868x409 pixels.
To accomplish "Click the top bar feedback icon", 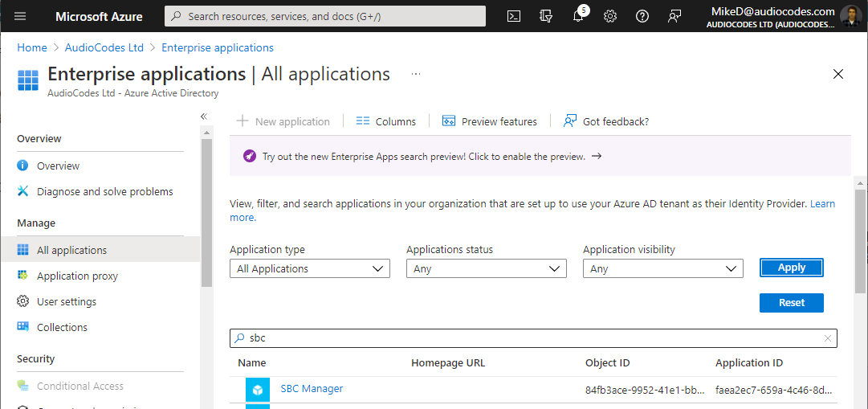I will click(674, 16).
